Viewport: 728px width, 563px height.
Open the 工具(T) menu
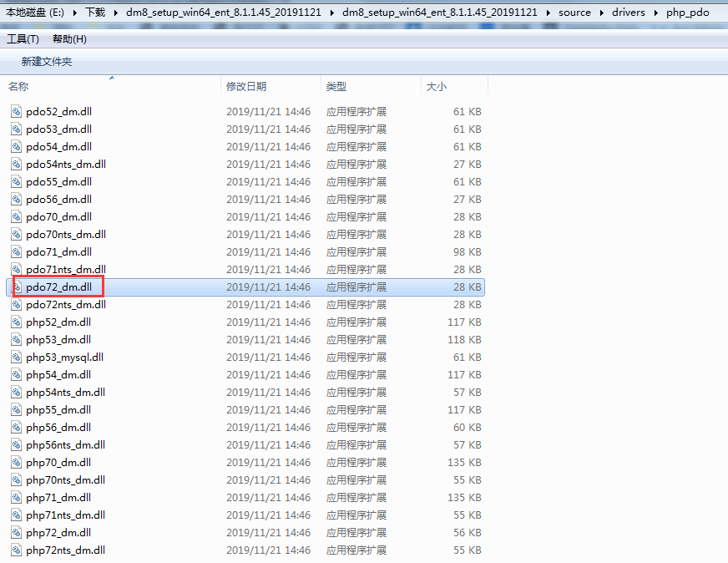[x=23, y=39]
